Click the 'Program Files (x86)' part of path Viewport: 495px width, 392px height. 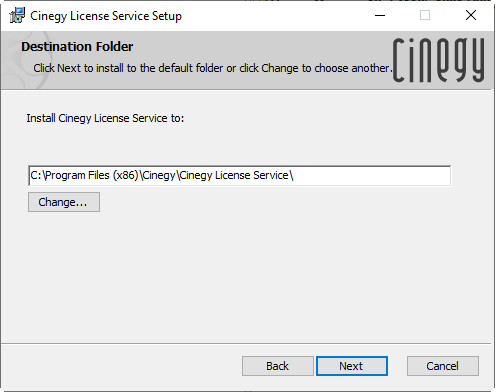tap(91, 175)
